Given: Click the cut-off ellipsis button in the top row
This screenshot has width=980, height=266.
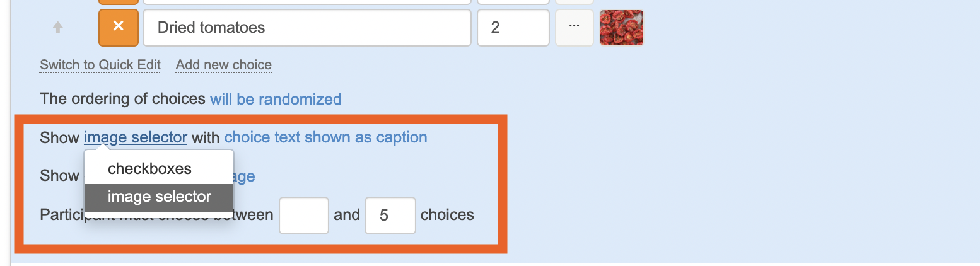Looking at the screenshot, I should pyautogui.click(x=574, y=2).
